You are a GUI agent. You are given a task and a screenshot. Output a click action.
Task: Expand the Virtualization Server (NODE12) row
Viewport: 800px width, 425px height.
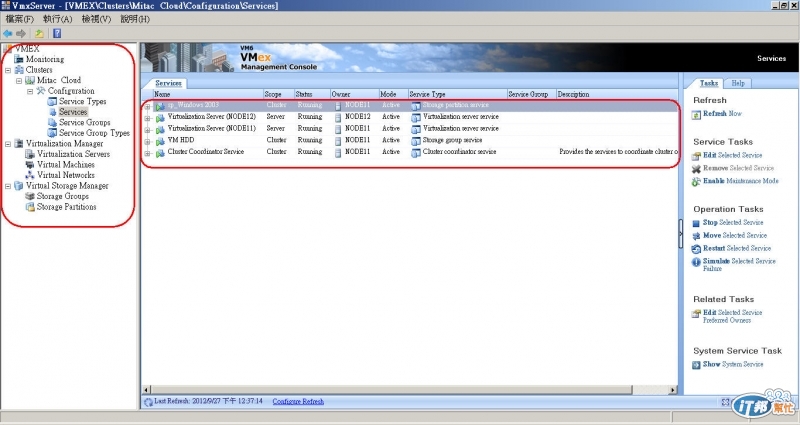pos(147,118)
